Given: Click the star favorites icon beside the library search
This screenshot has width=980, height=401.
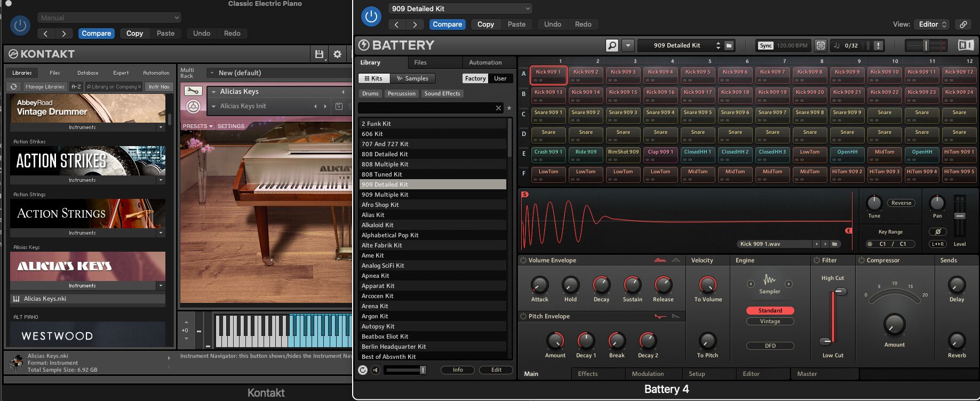Looking at the screenshot, I should (509, 108).
